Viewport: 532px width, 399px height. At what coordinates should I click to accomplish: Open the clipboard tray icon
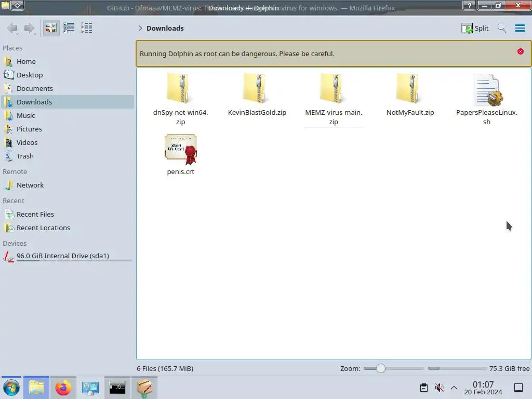[424, 388]
